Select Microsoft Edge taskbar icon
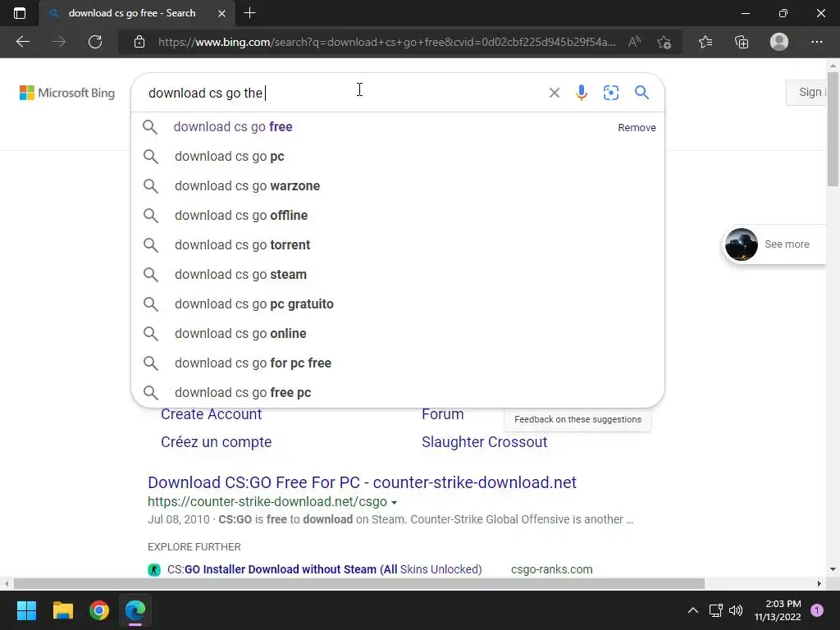 pos(135,610)
